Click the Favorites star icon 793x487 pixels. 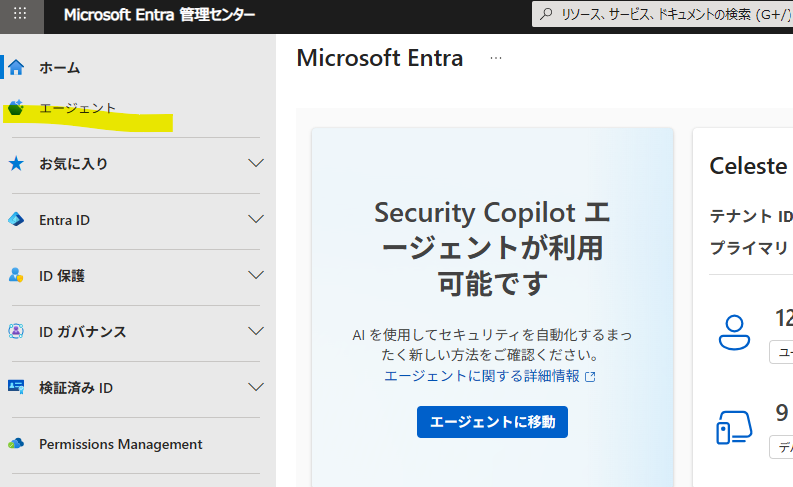click(16, 163)
